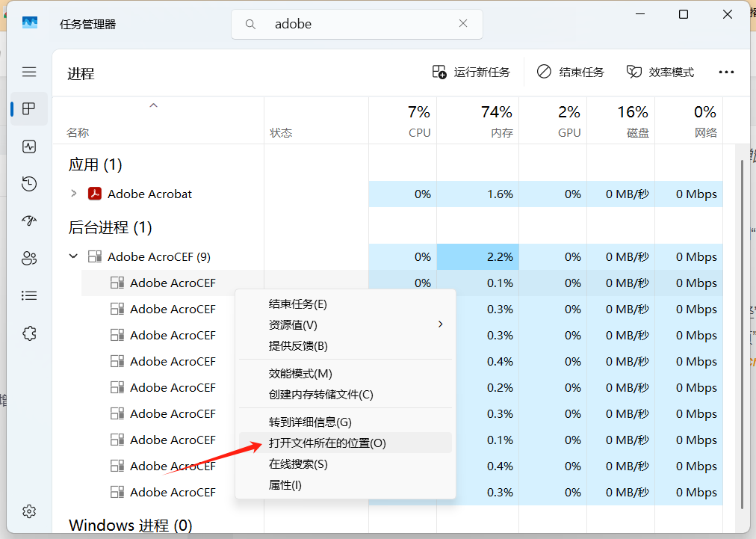Choose 效能模式(M) menu entry
This screenshot has height=539, width=756.
point(345,374)
